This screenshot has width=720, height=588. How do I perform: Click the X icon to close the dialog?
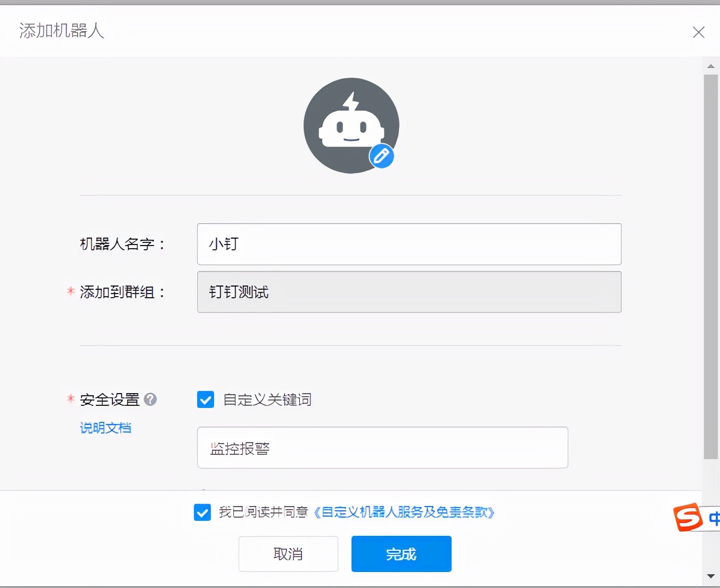699,32
